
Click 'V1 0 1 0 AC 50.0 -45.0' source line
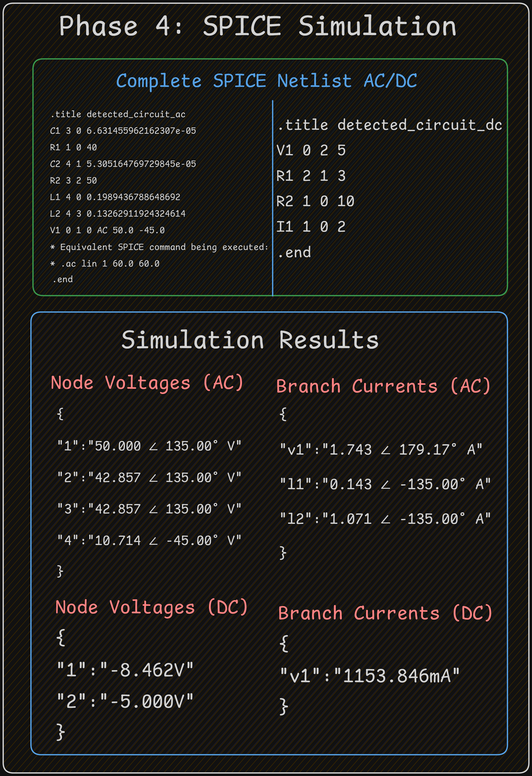coord(107,230)
